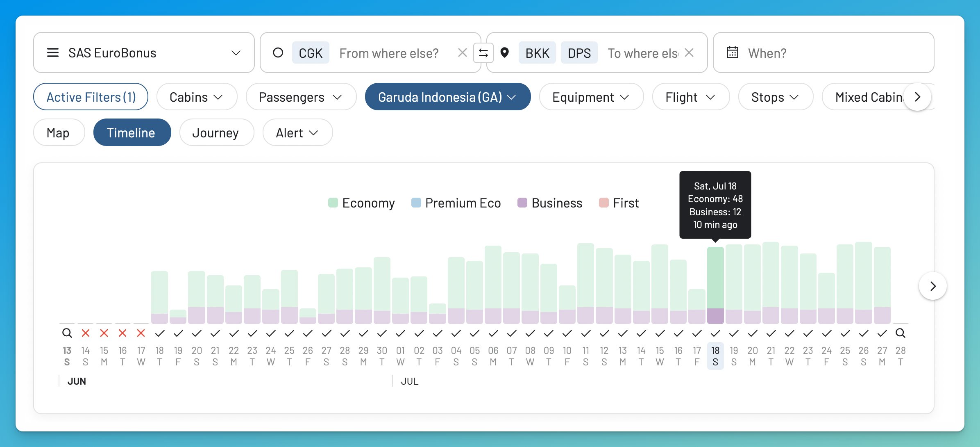Open the Garuda Indonesia (GA) airline filter
980x447 pixels.
pyautogui.click(x=448, y=97)
